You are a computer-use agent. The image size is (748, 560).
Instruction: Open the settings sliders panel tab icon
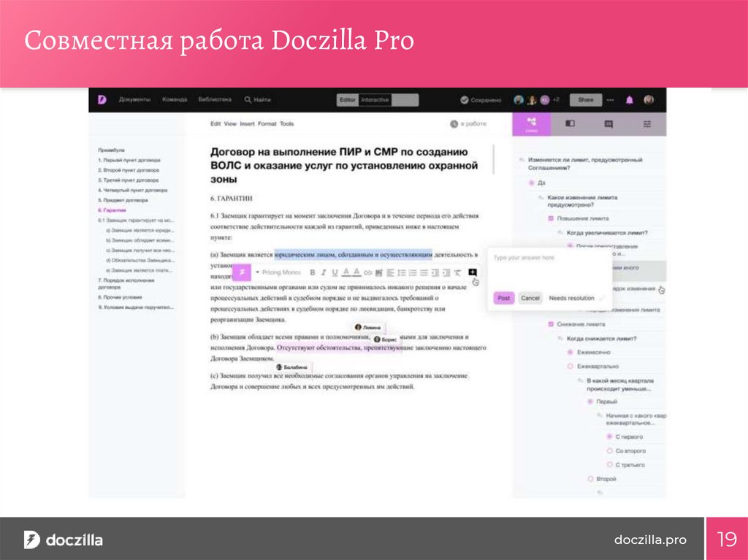pos(647,124)
